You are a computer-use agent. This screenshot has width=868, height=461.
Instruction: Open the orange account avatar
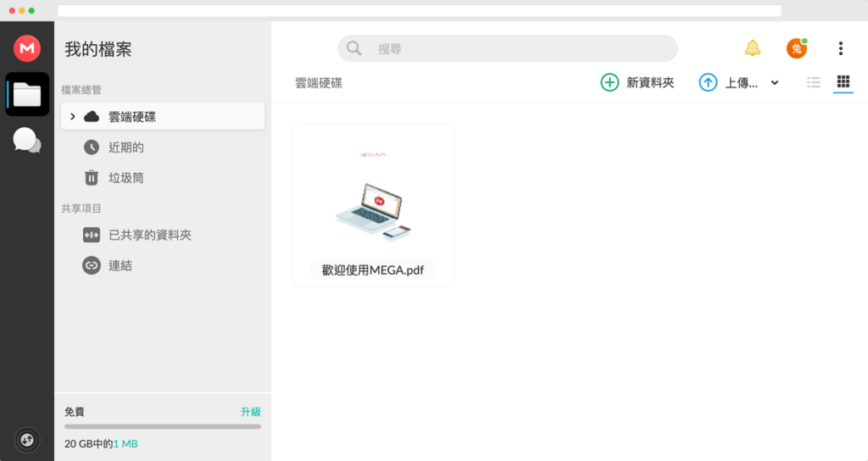[797, 48]
